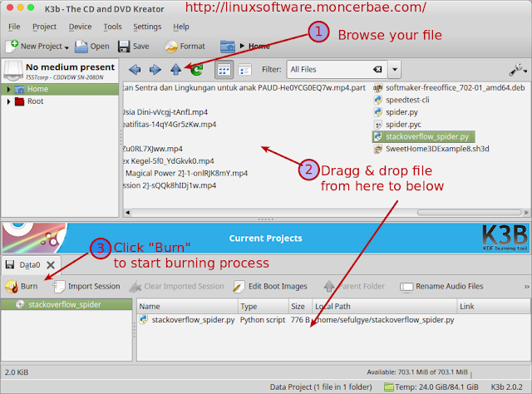Go back with the left arrow icon
532x394 pixels.
pyautogui.click(x=135, y=70)
